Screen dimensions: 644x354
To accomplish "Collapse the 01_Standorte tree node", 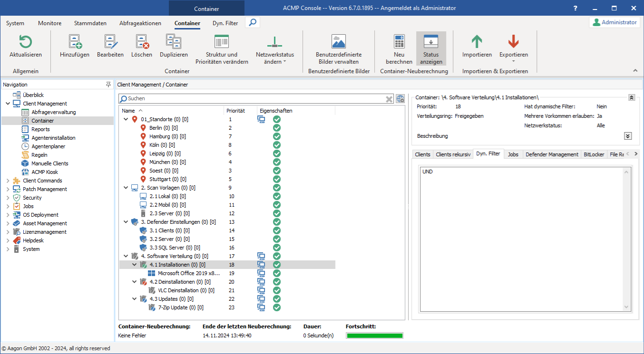I will click(x=126, y=119).
